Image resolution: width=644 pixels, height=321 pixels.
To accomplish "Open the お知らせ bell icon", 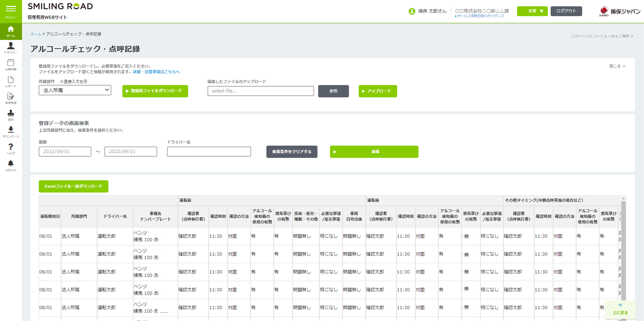I will click(x=11, y=166).
